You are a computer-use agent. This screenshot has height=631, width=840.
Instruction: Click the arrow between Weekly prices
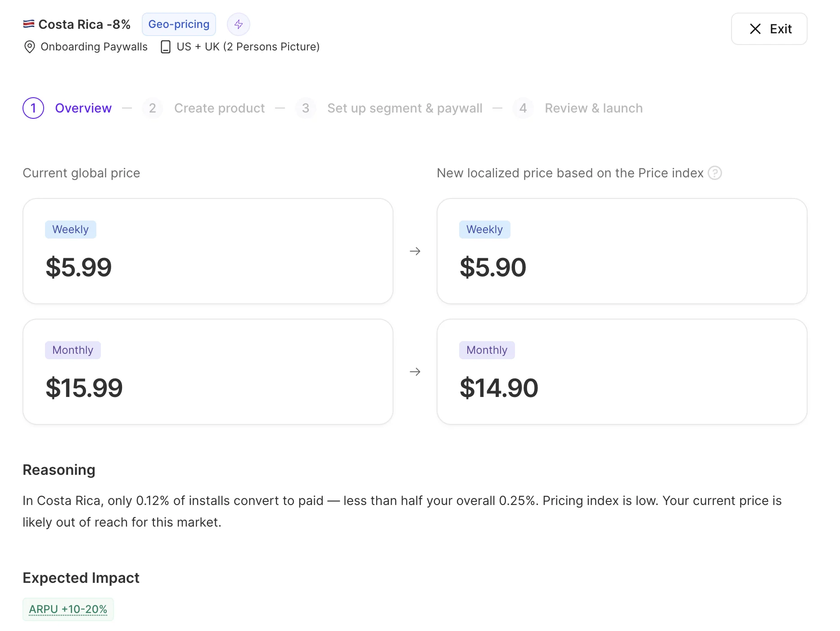tap(415, 251)
